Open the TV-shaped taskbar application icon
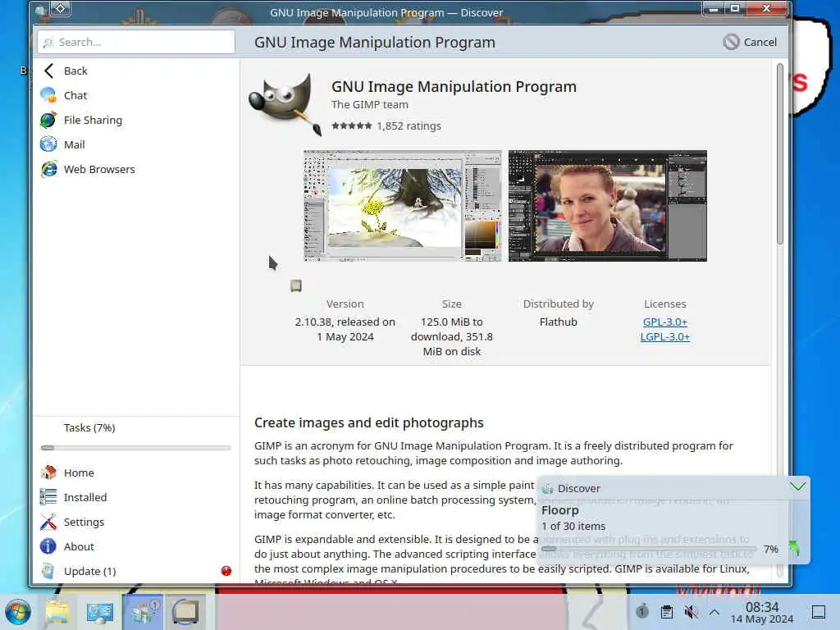This screenshot has height=630, width=840. coord(185,612)
